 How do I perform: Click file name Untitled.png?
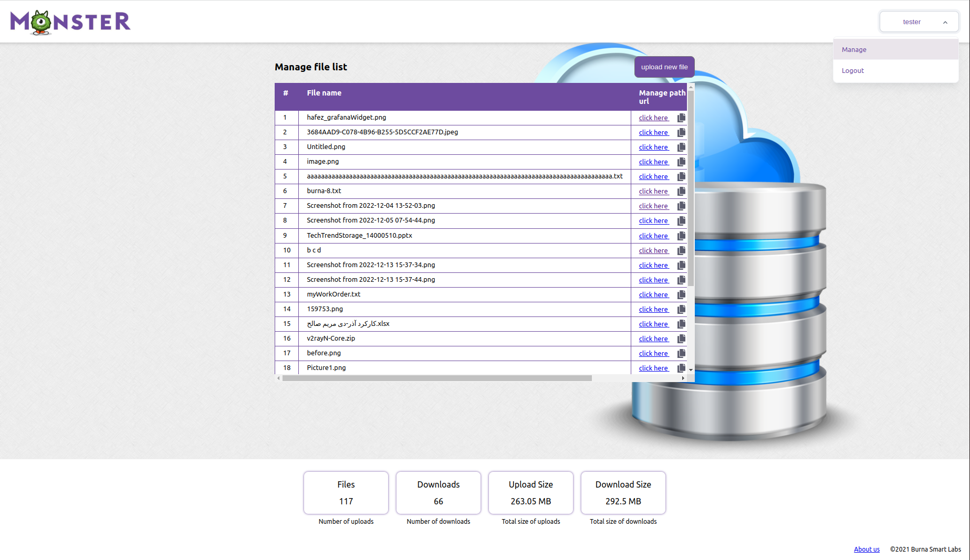point(326,147)
